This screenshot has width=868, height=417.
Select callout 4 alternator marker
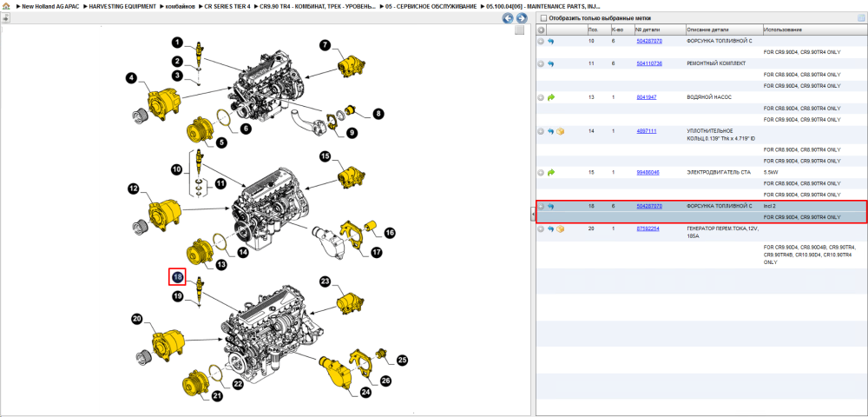(x=131, y=79)
